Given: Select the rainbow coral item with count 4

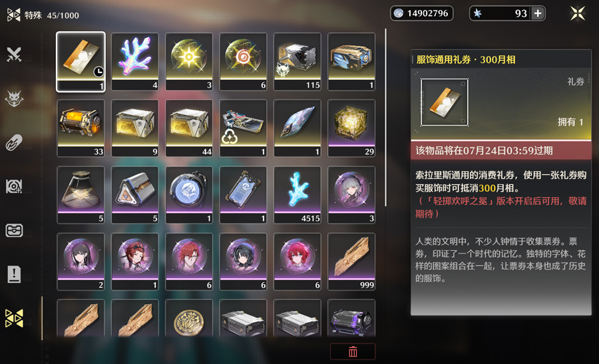Looking at the screenshot, I should 135,61.
